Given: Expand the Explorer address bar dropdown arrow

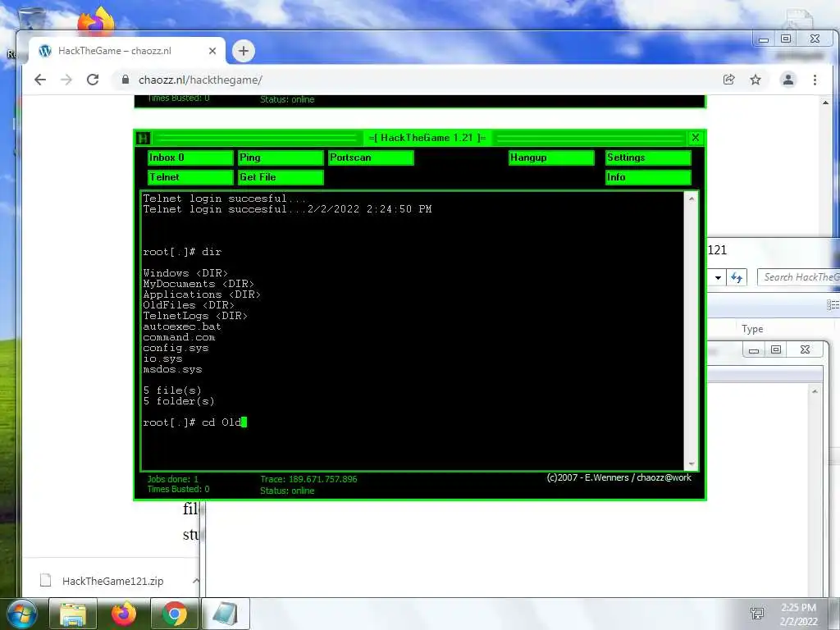Looking at the screenshot, I should point(718,277).
